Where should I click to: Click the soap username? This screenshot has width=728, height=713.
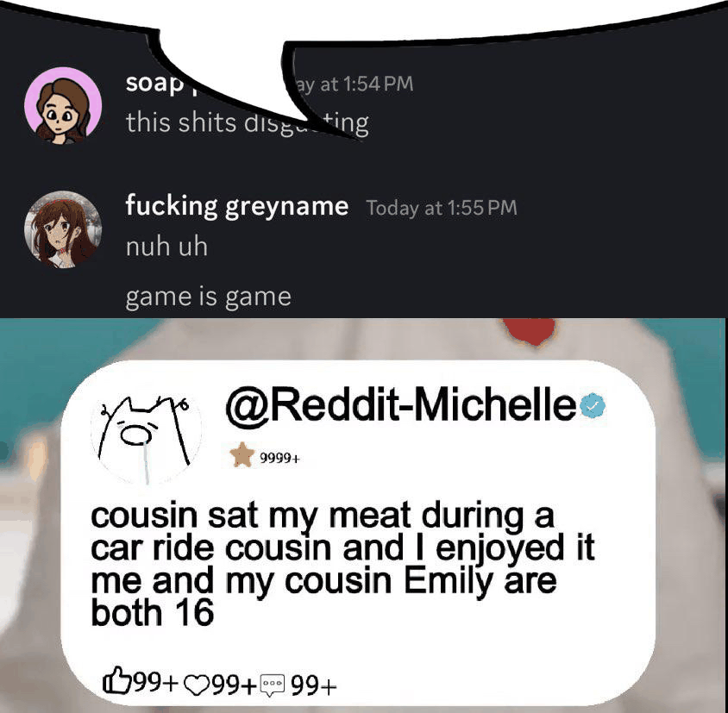click(154, 84)
